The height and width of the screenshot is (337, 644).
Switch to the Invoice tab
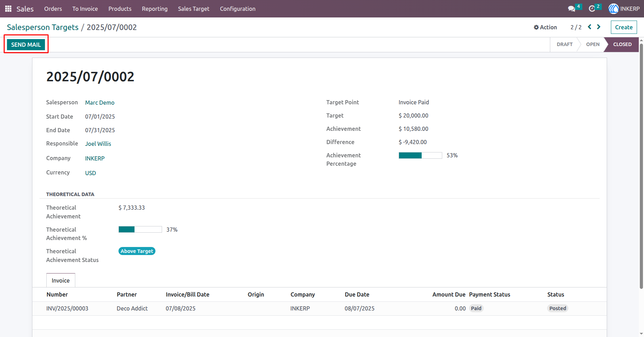61,280
